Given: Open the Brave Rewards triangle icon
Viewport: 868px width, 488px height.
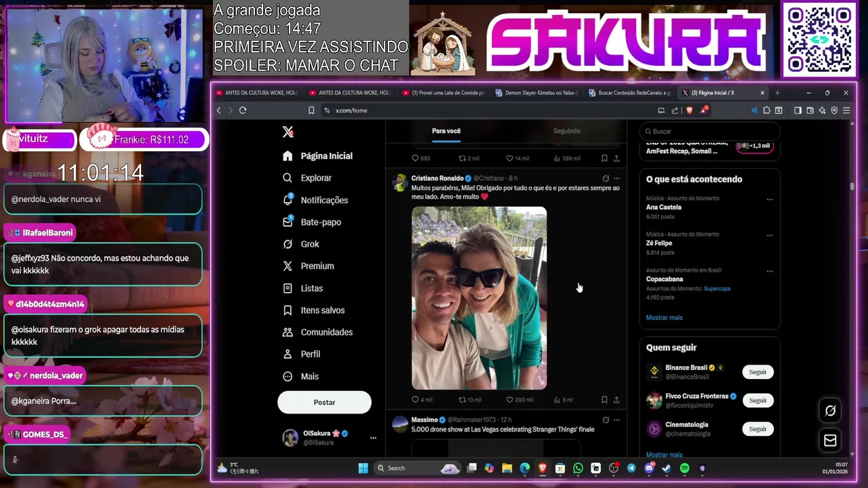Looking at the screenshot, I should click(704, 110).
